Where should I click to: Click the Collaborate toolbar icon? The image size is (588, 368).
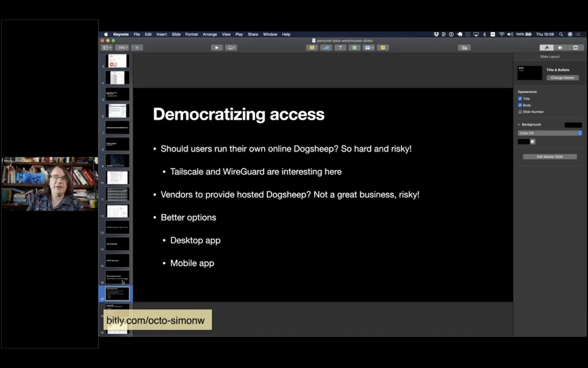pyautogui.click(x=465, y=48)
